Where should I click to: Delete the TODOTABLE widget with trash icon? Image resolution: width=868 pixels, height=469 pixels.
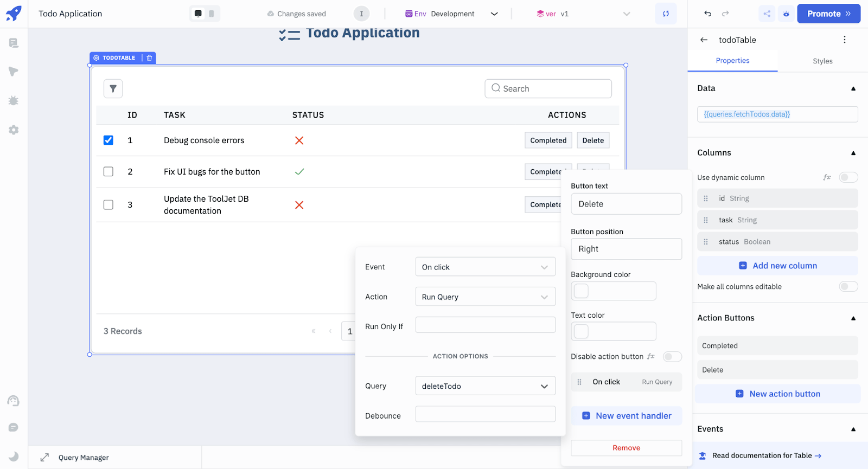[x=149, y=57]
